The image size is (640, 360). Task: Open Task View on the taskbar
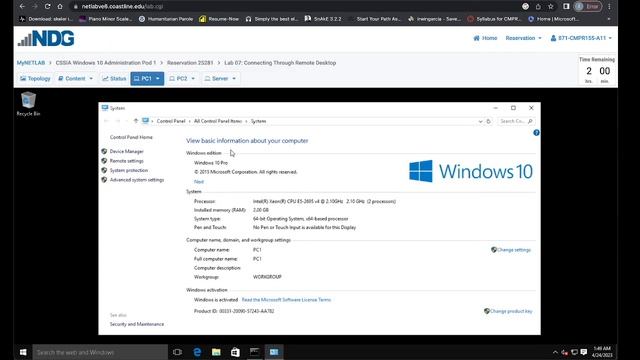[177, 352]
